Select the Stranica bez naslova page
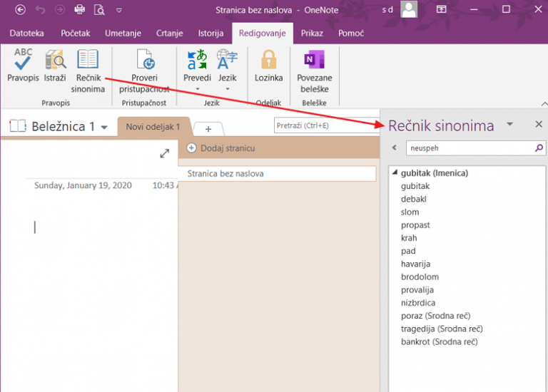This screenshot has width=548, height=392. (278, 173)
